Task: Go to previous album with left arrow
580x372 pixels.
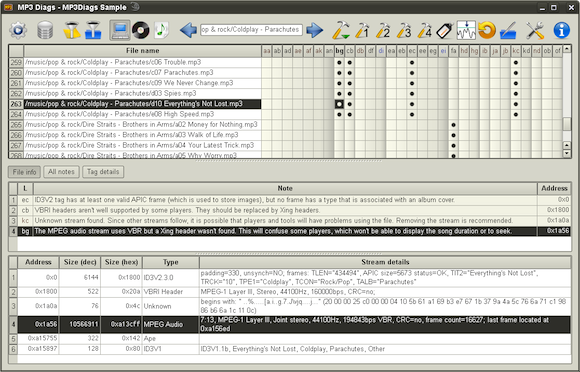Action: (188, 30)
